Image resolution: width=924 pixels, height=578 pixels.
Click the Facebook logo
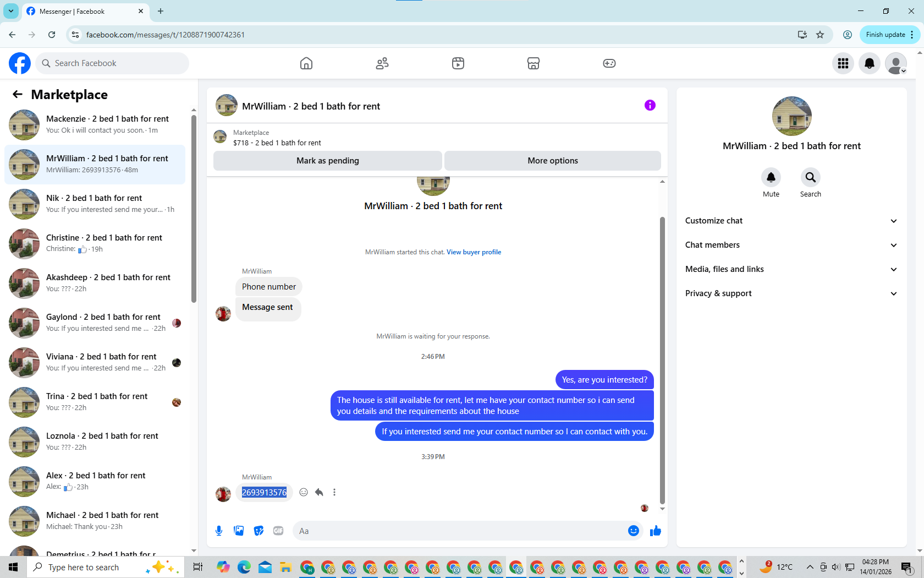[20, 63]
